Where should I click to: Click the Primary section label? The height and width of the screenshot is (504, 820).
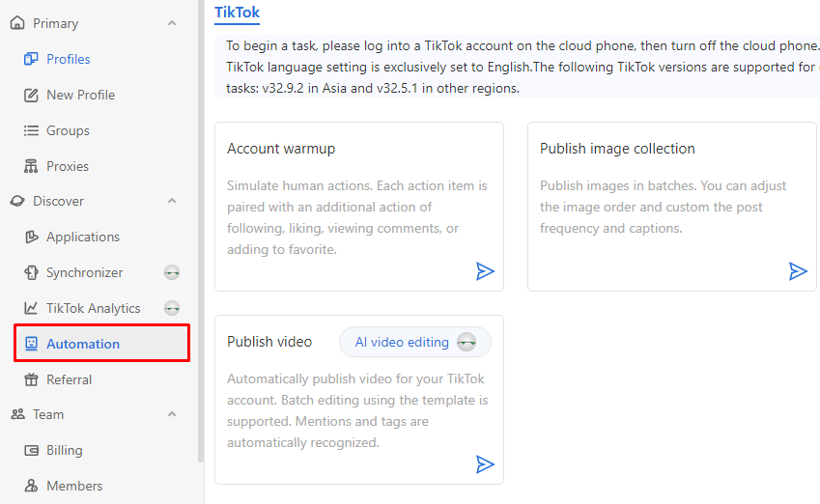pos(55,23)
